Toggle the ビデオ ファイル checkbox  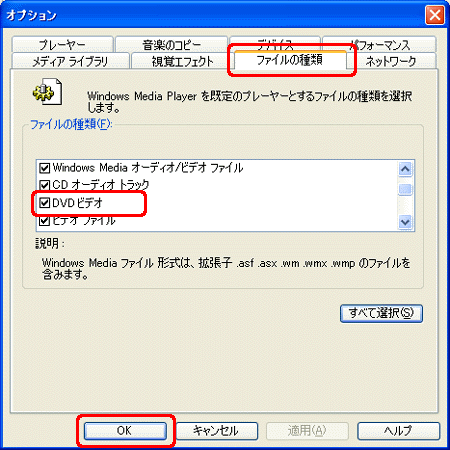coord(44,220)
